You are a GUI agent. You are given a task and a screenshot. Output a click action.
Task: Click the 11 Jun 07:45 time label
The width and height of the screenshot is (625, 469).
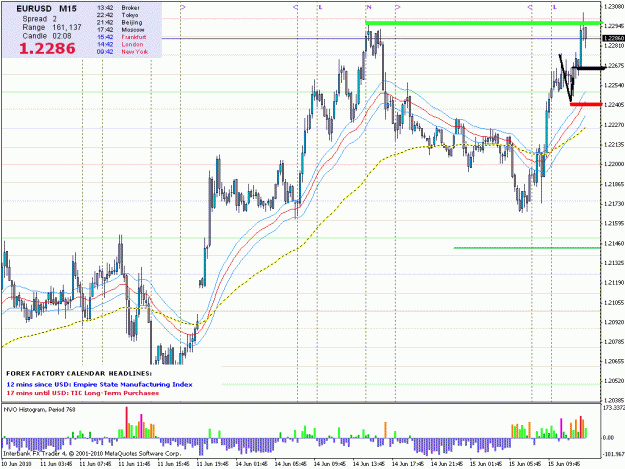click(95, 464)
